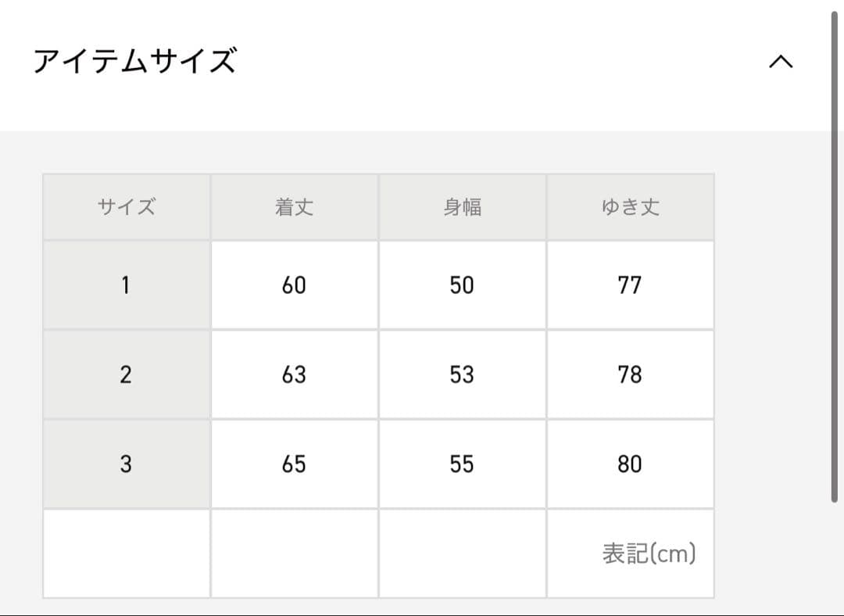This screenshot has width=844, height=616.
Task: Click the 表記(cm) unit note
Action: click(649, 554)
